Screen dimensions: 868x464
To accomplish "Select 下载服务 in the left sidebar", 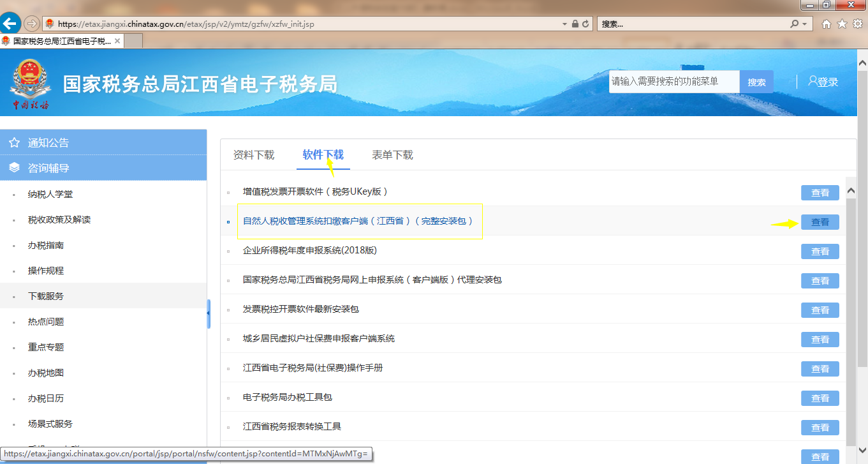I will point(45,296).
